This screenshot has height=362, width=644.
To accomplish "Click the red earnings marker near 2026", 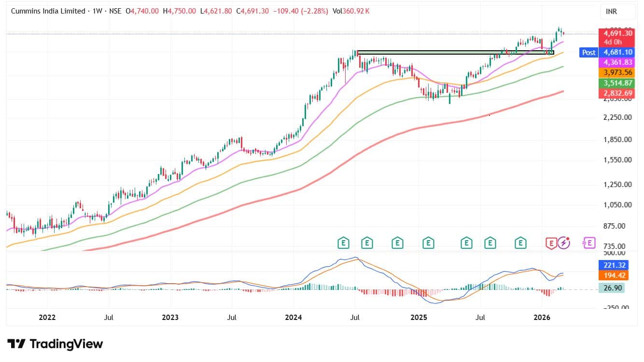I will click(551, 243).
